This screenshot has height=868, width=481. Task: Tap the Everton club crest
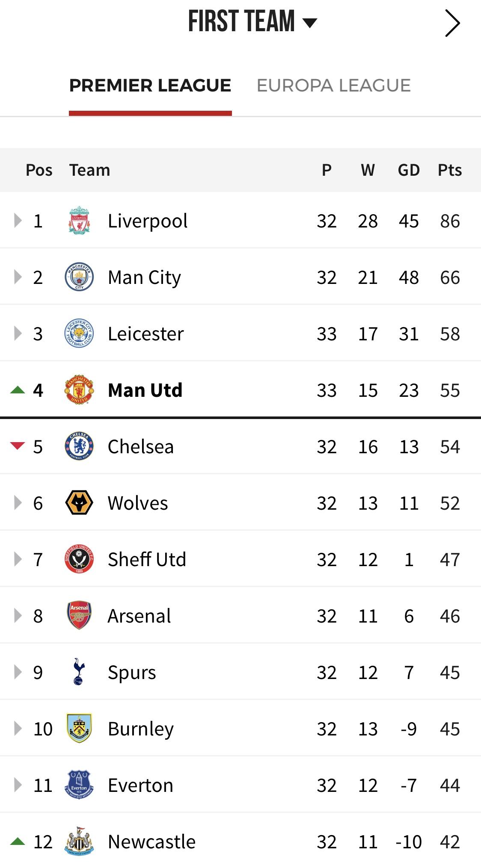79,785
